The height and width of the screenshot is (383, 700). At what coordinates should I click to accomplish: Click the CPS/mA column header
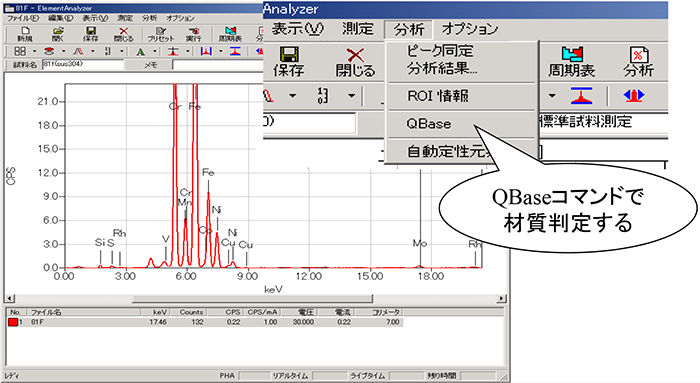pyautogui.click(x=262, y=312)
